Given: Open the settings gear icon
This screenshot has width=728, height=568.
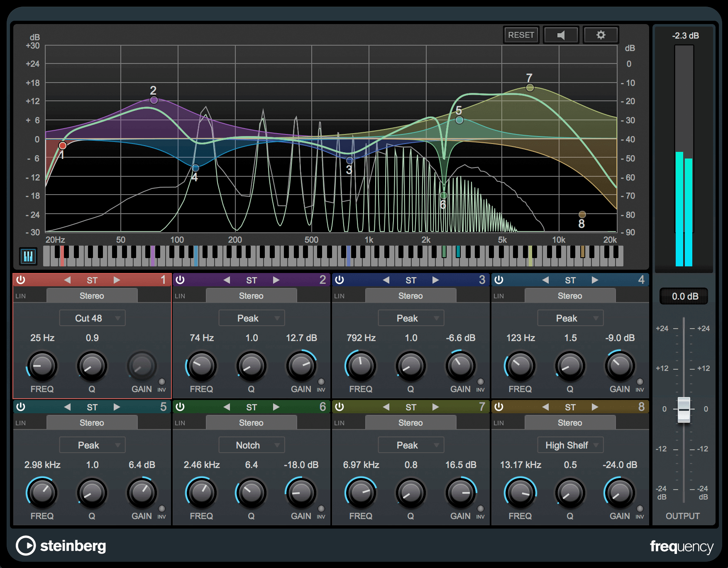Looking at the screenshot, I should click(601, 35).
